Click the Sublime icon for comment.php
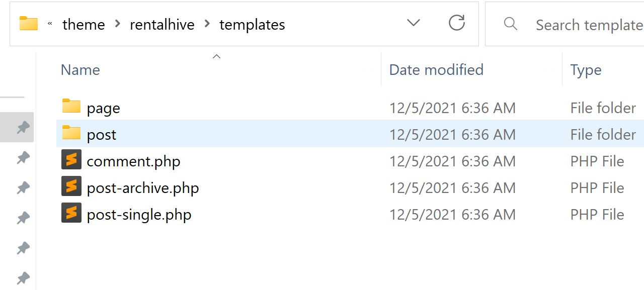Image resolution: width=644 pixels, height=290 pixels. click(x=71, y=160)
